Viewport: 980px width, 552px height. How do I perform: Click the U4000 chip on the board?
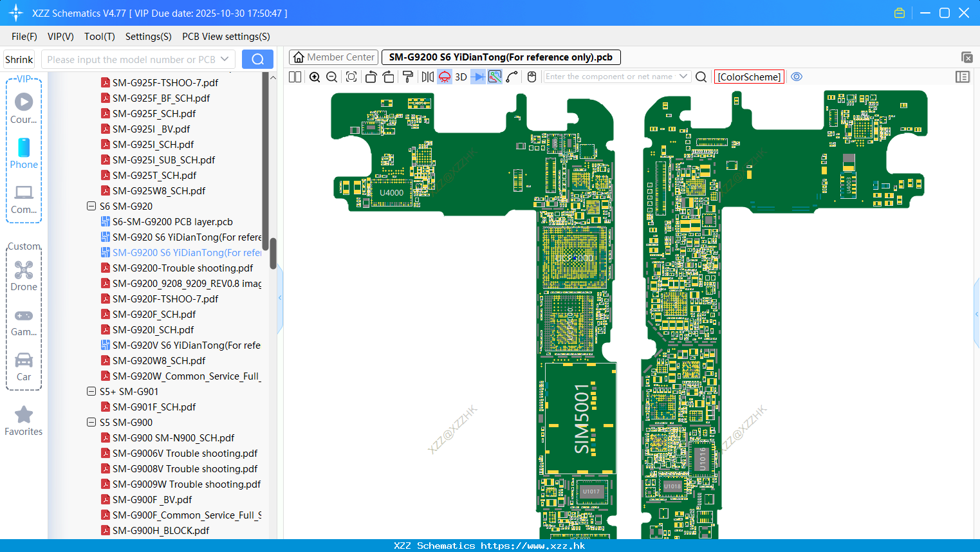[x=391, y=192]
